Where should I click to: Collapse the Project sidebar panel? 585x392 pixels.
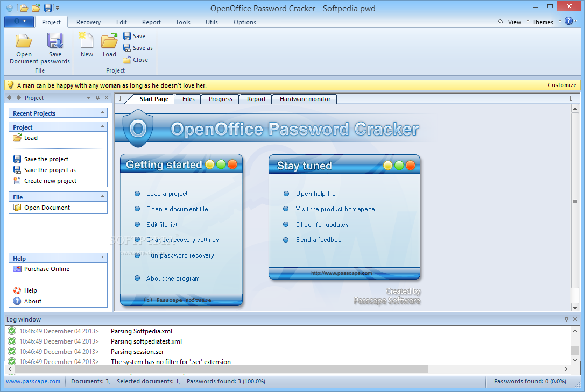point(103,127)
